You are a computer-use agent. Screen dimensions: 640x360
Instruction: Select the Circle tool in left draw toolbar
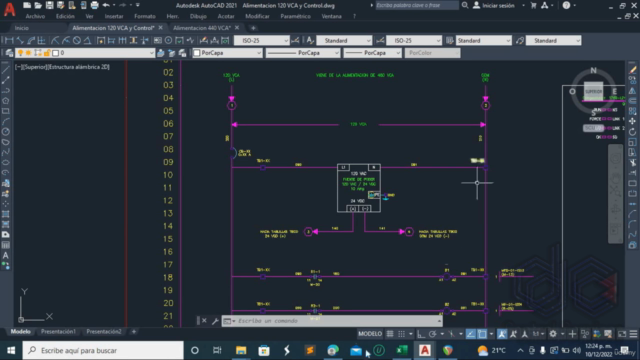pos(6,131)
